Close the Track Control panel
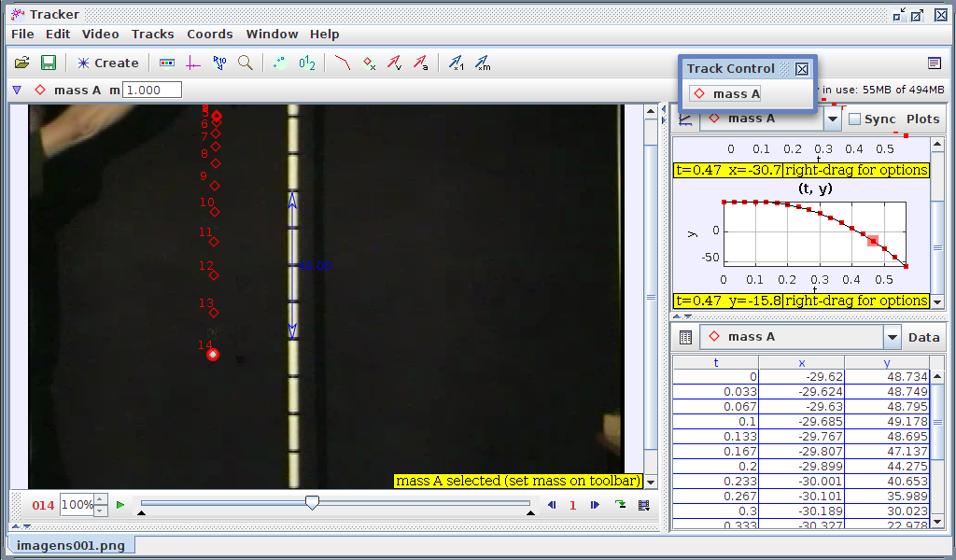 point(802,69)
